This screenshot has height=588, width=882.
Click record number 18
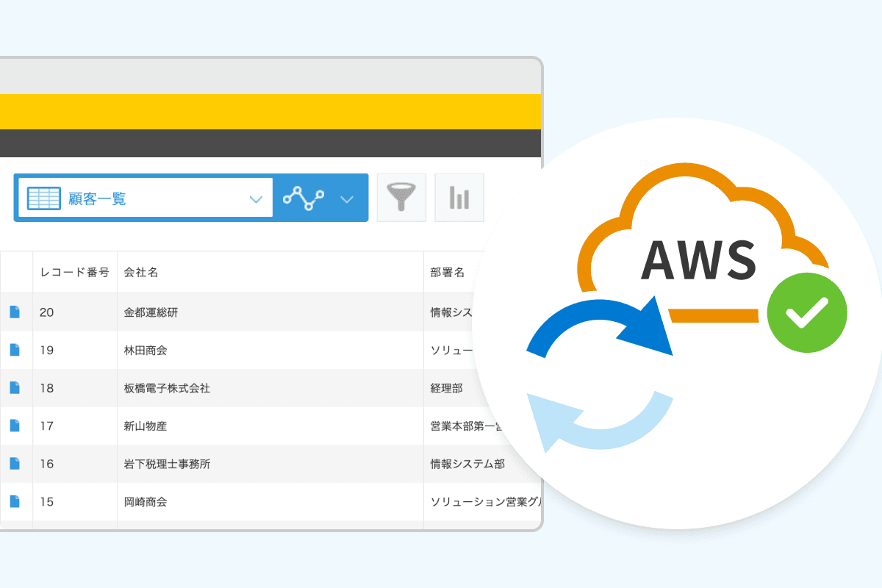point(47,388)
